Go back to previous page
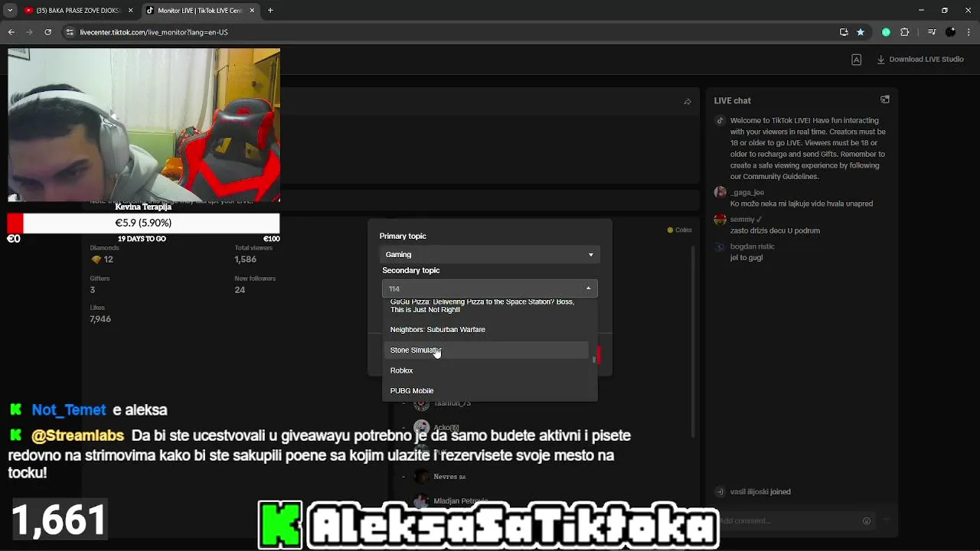Viewport: 980px width, 551px height. [11, 32]
